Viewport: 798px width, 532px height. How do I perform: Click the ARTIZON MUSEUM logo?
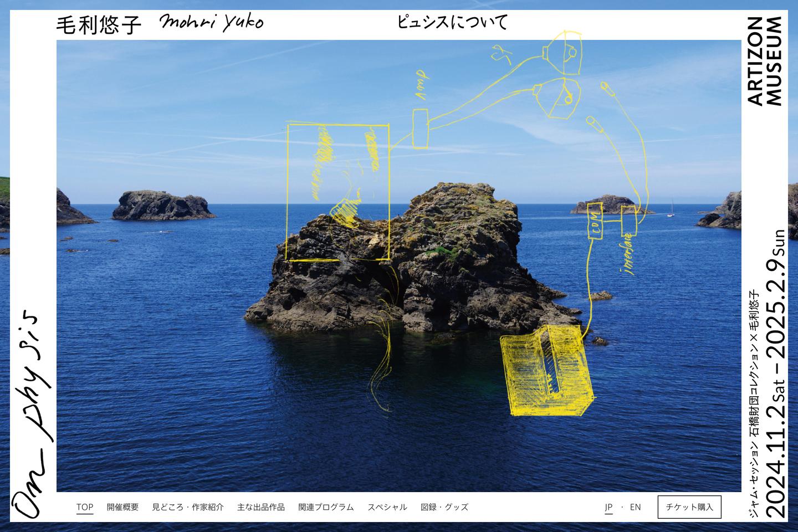[765, 61]
